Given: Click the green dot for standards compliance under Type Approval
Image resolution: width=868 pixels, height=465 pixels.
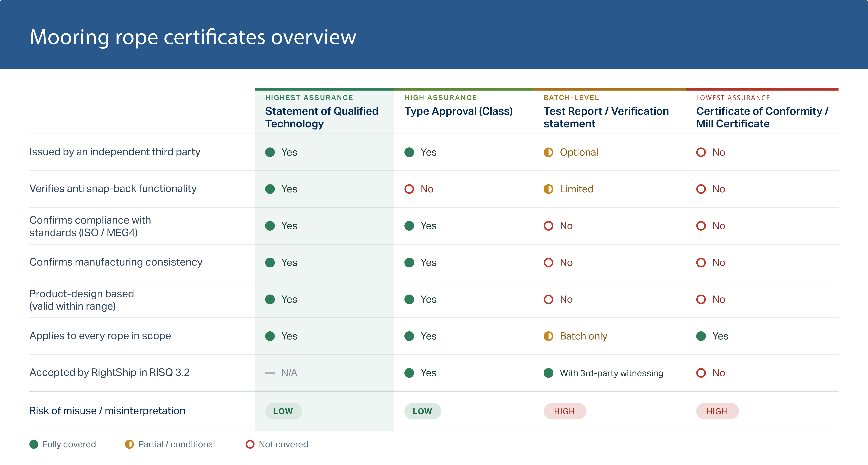Looking at the screenshot, I should 409,226.
